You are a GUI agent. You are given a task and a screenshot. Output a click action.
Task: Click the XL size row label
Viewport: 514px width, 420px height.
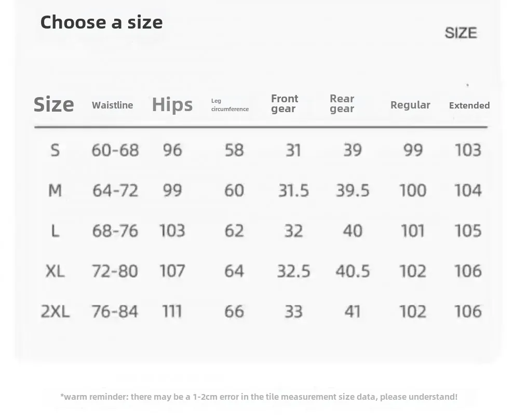click(x=55, y=271)
